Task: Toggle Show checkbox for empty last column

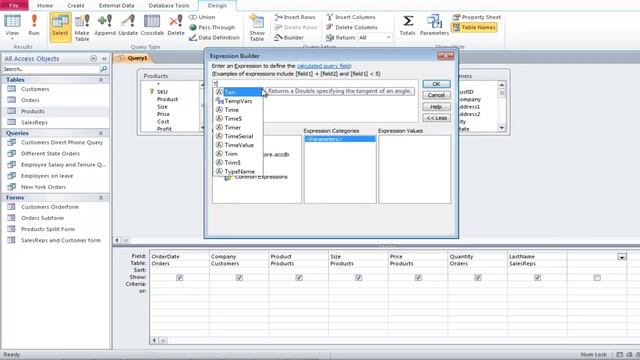Action: coord(597,278)
